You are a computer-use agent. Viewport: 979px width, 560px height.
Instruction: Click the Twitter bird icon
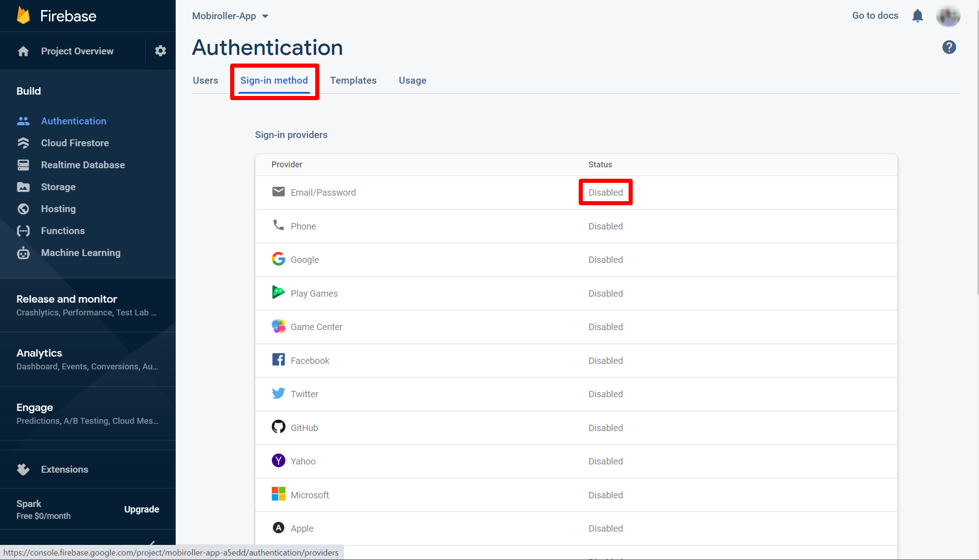point(279,393)
